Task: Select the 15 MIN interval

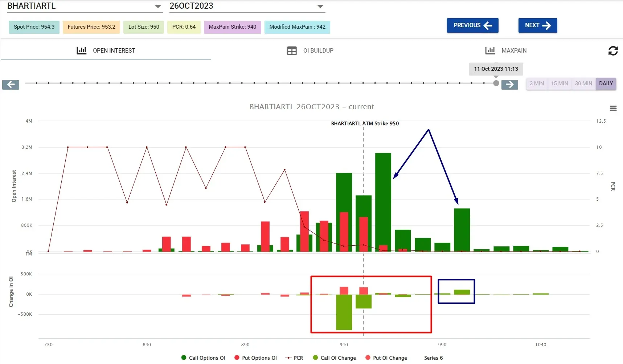Action: (x=559, y=83)
